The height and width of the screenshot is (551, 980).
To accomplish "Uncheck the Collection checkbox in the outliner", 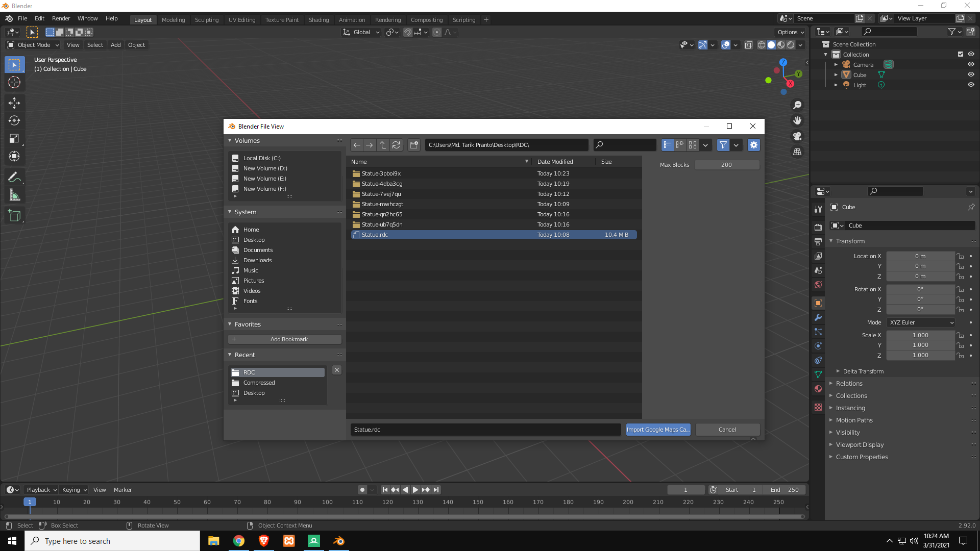I will tap(960, 54).
